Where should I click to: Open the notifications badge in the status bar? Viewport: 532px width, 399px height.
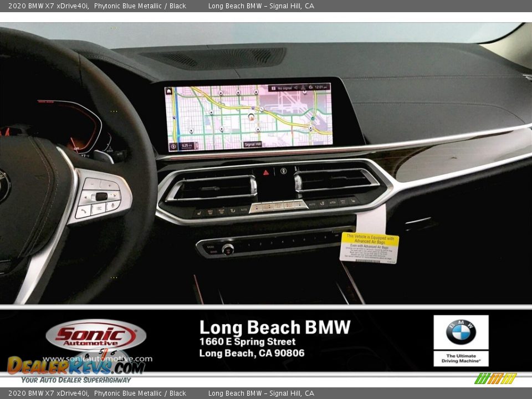pyautogui.click(x=273, y=88)
